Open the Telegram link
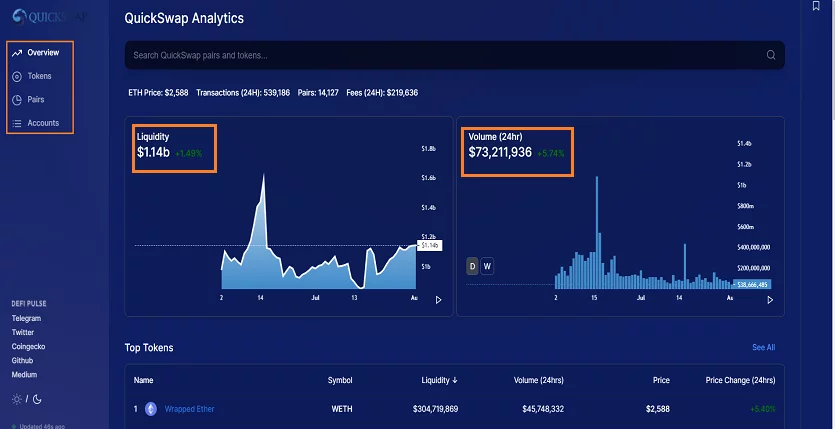This screenshot has height=429, width=835. click(x=27, y=319)
